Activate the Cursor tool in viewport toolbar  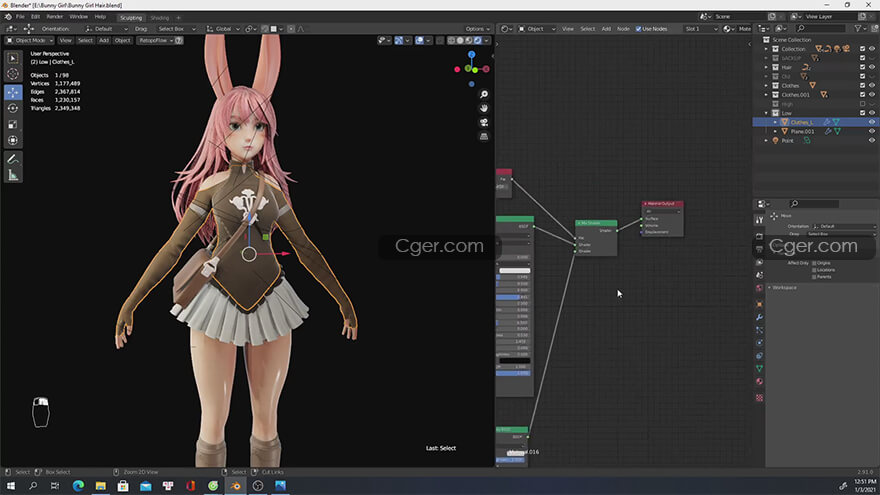pos(13,73)
